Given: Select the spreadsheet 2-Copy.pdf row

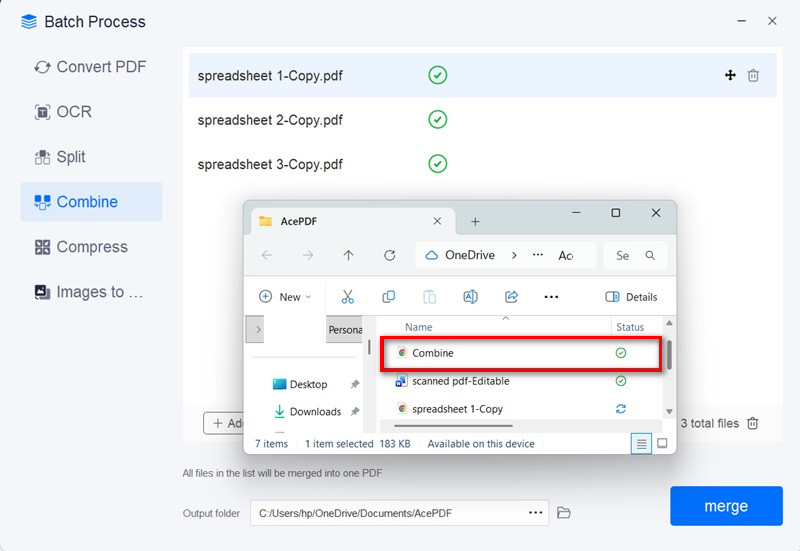Looking at the screenshot, I should (483, 120).
